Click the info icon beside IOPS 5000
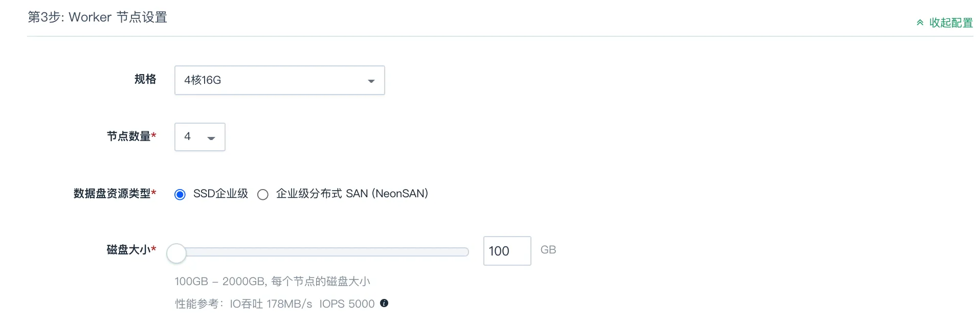Screen dimensions: 980x325 [x=384, y=303]
